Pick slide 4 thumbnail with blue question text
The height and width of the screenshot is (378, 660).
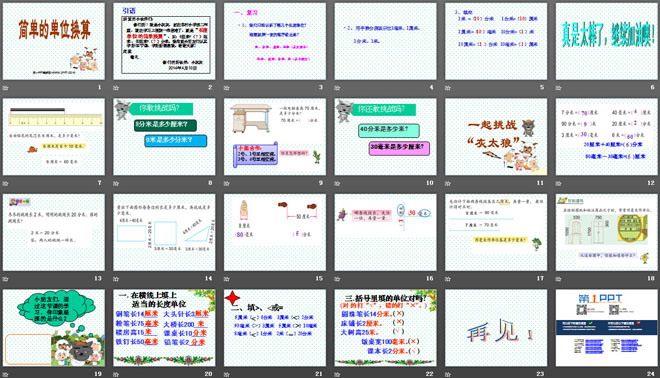386,41
